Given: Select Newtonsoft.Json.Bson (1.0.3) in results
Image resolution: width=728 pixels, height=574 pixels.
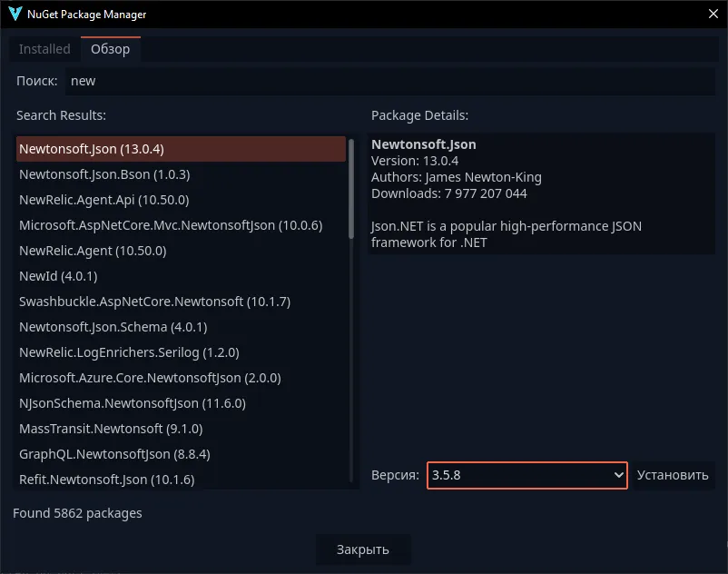Looking at the screenshot, I should click(104, 174).
